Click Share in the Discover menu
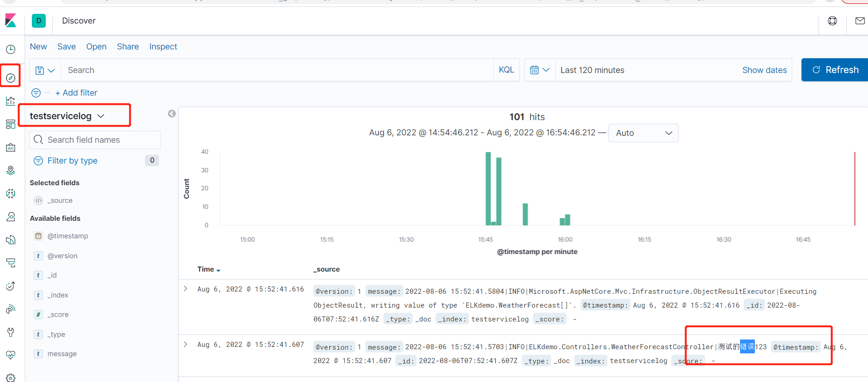868x382 pixels. tap(128, 47)
